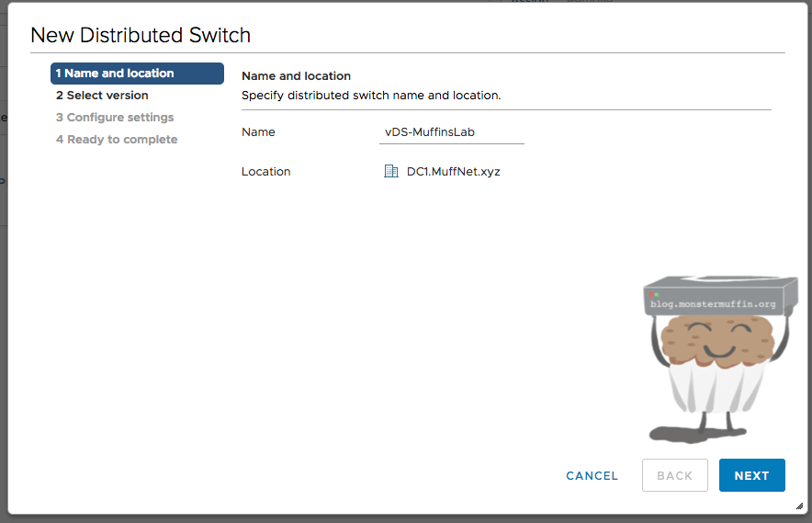Click the gray router box above the muffin
Screen dimensions: 812x523
(719, 294)
